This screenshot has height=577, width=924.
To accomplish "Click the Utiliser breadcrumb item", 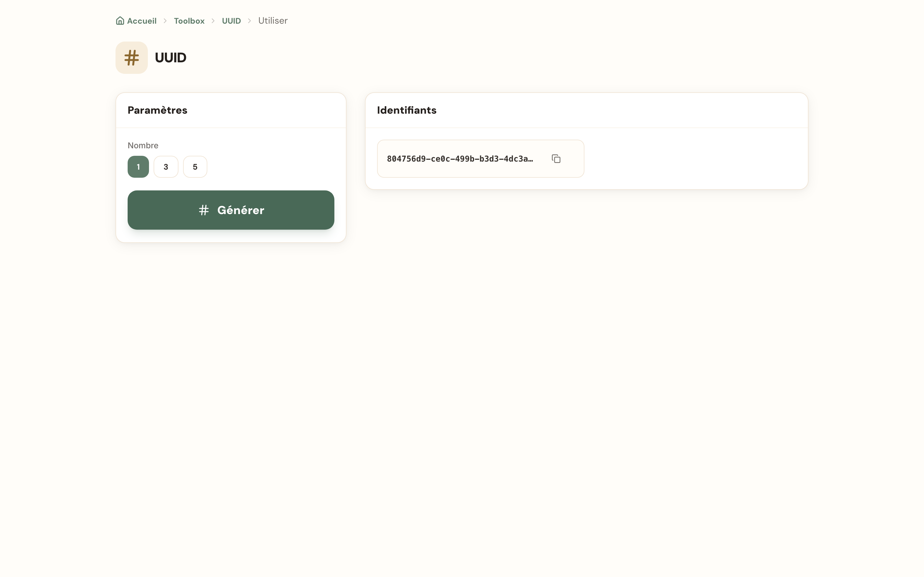I will click(x=273, y=20).
